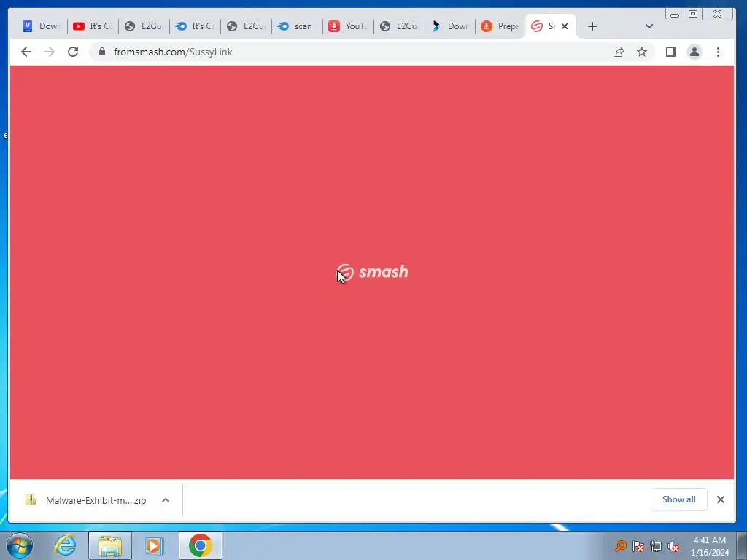Click the smash logo on page
The image size is (747, 560).
372,273
